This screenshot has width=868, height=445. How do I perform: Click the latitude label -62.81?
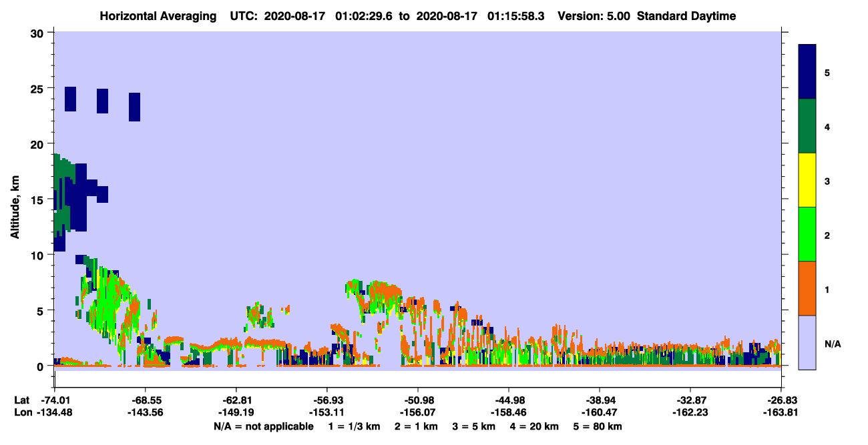[236, 400]
